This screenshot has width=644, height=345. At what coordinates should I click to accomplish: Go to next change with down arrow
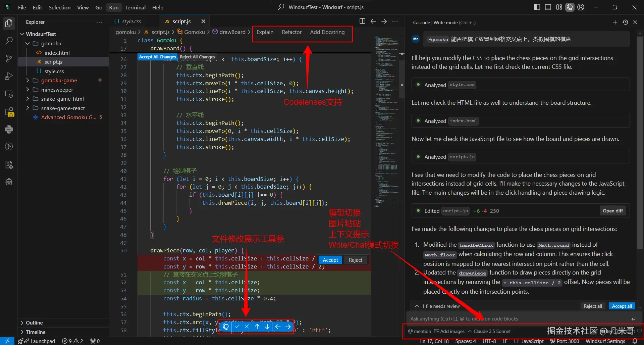pyautogui.click(x=267, y=326)
